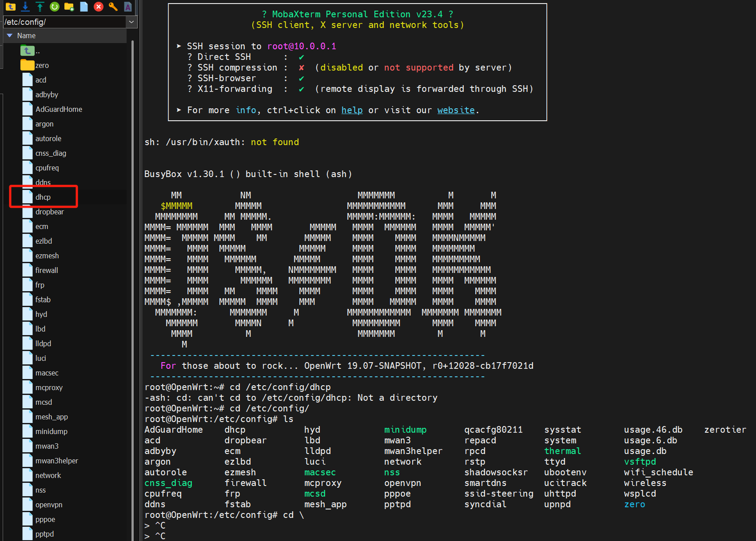Click the /etc/config/ path input field
Viewport: 756px width, 541px height.
(65, 22)
